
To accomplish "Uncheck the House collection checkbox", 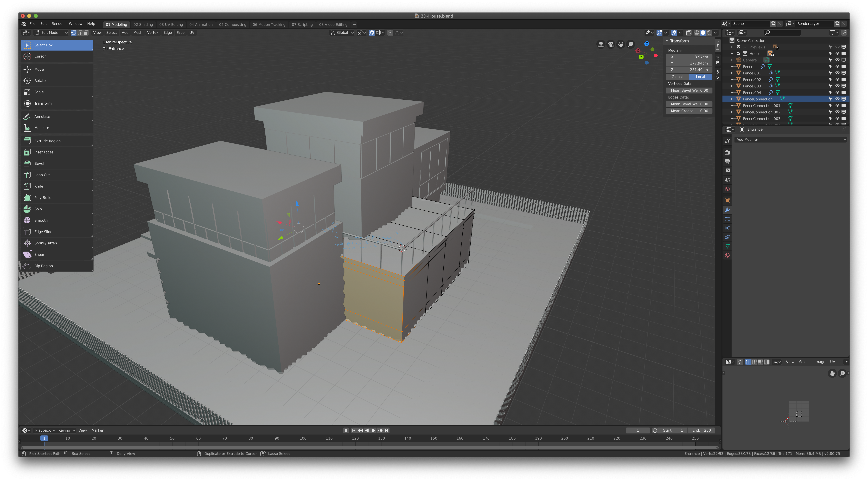I will click(x=738, y=53).
